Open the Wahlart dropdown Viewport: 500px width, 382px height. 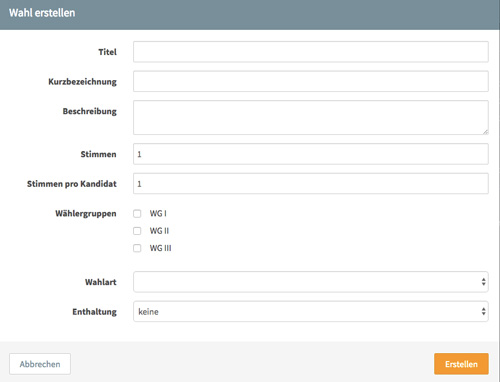(x=311, y=282)
